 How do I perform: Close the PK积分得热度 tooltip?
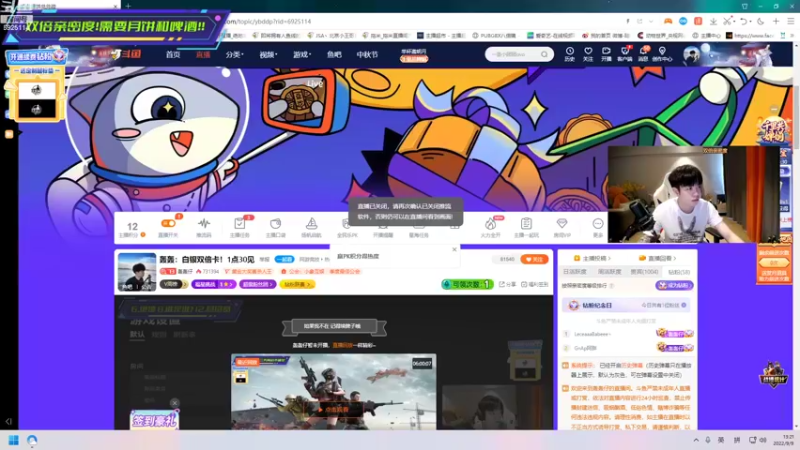[454, 249]
